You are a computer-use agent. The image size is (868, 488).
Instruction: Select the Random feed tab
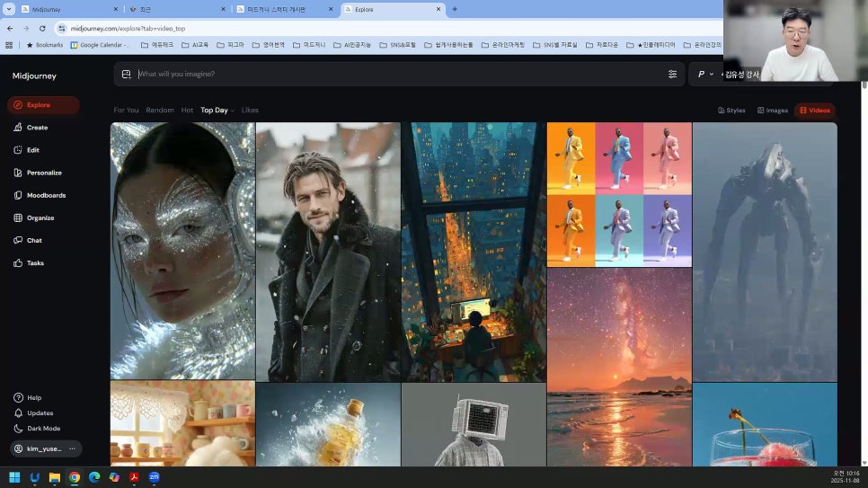pos(160,111)
